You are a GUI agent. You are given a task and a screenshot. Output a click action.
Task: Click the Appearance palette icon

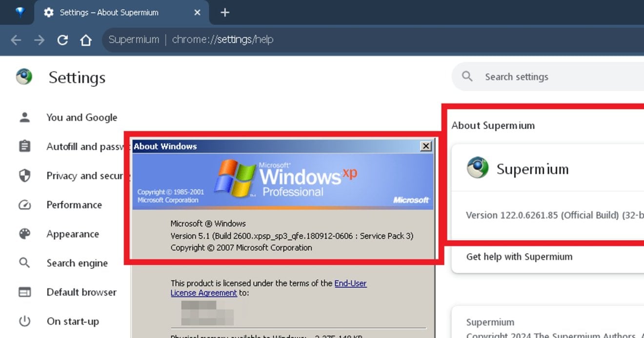tap(24, 234)
